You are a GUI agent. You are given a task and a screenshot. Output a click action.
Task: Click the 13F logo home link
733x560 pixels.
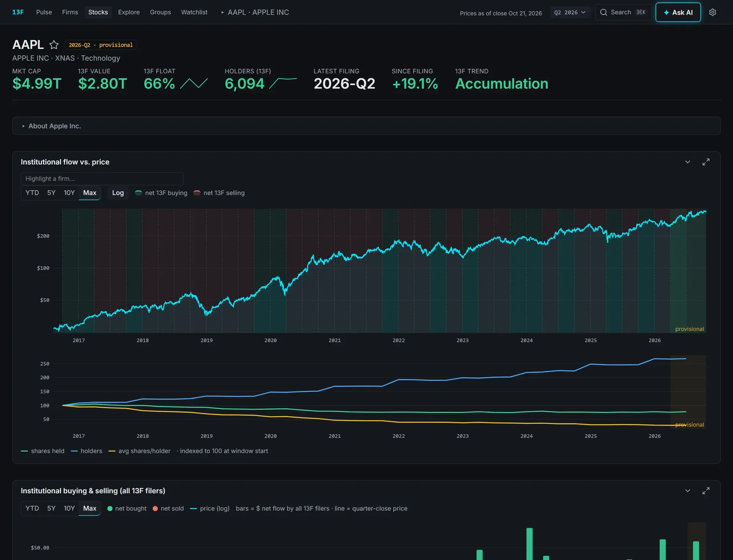click(x=18, y=12)
